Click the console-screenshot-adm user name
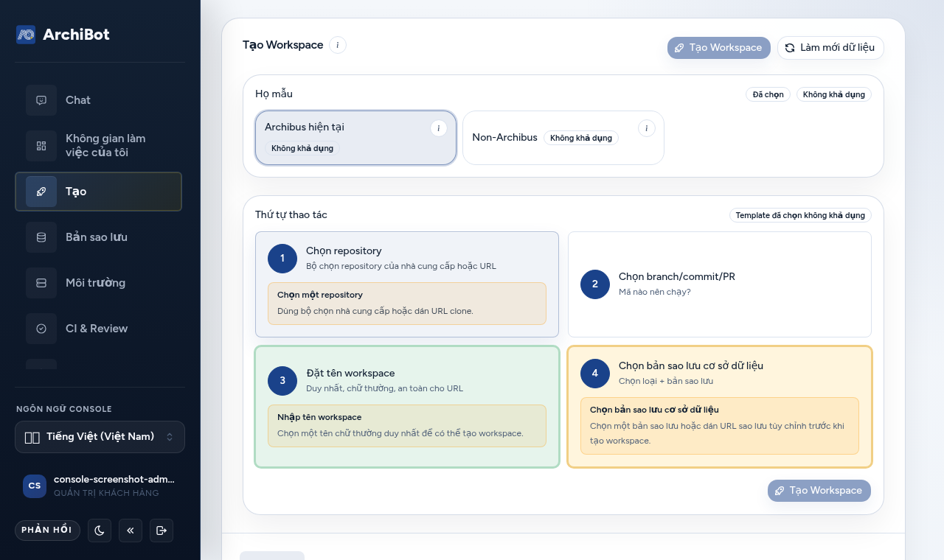Screen dimensions: 944x560 tap(114, 479)
